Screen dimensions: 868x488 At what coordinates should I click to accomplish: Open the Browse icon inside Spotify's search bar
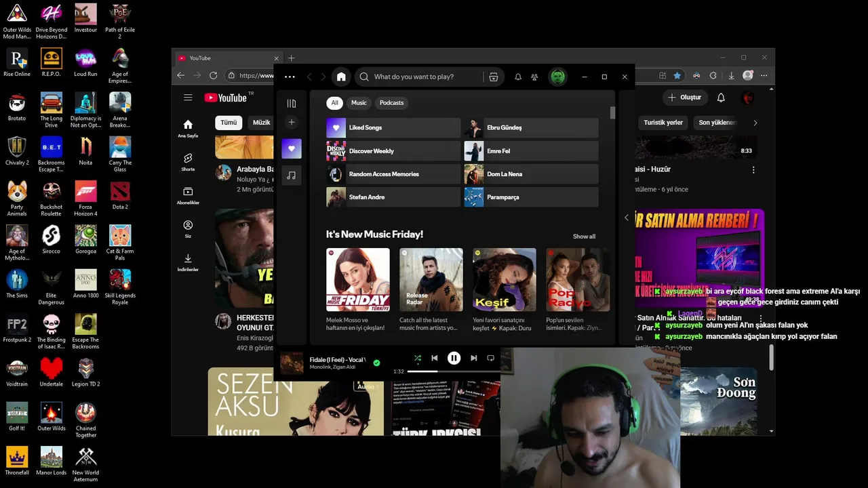click(494, 77)
